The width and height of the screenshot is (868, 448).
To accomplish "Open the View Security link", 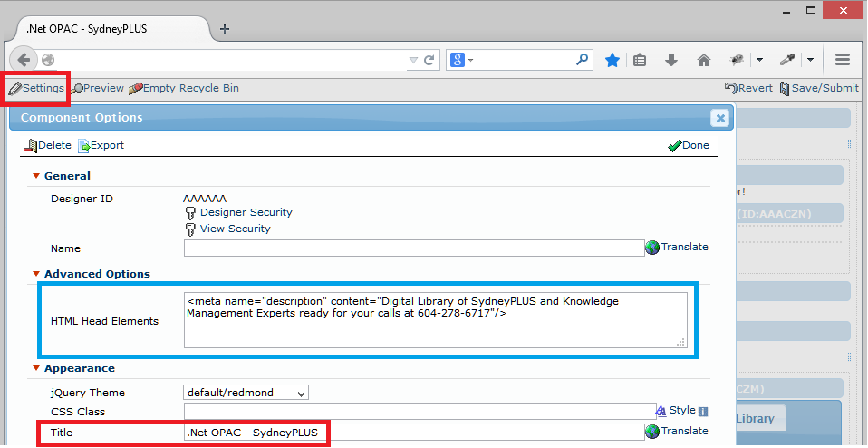I will coord(235,229).
